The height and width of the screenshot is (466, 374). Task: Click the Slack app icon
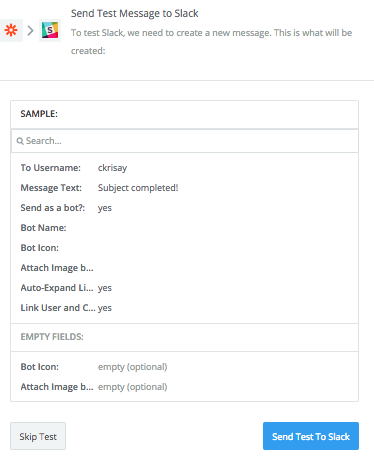(50, 31)
